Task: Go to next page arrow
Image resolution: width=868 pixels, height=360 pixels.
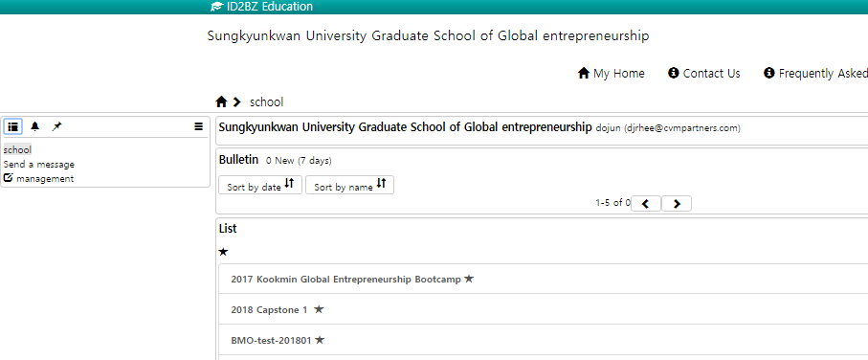Action: (677, 203)
